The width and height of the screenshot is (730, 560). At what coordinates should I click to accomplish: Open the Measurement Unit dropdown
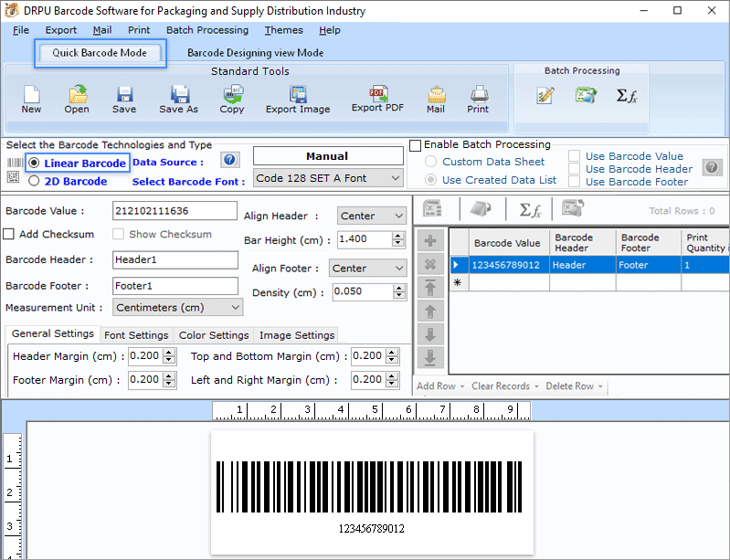pos(177,307)
